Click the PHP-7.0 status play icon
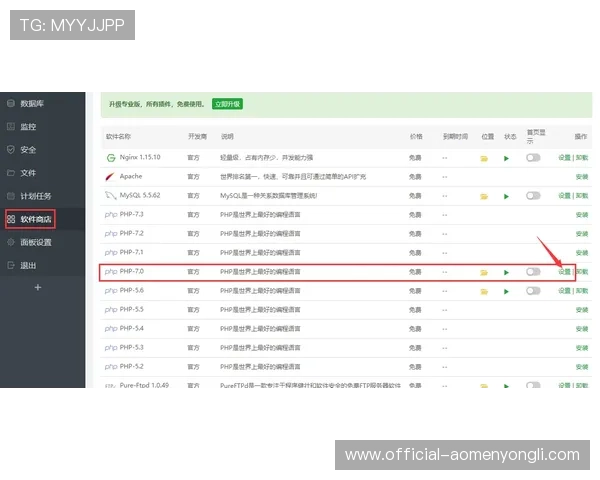600x480 pixels. click(x=506, y=273)
